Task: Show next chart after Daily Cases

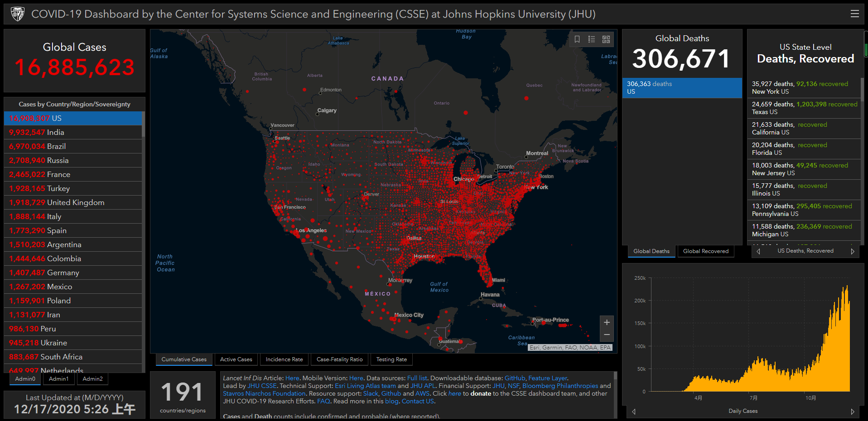Action: click(853, 411)
